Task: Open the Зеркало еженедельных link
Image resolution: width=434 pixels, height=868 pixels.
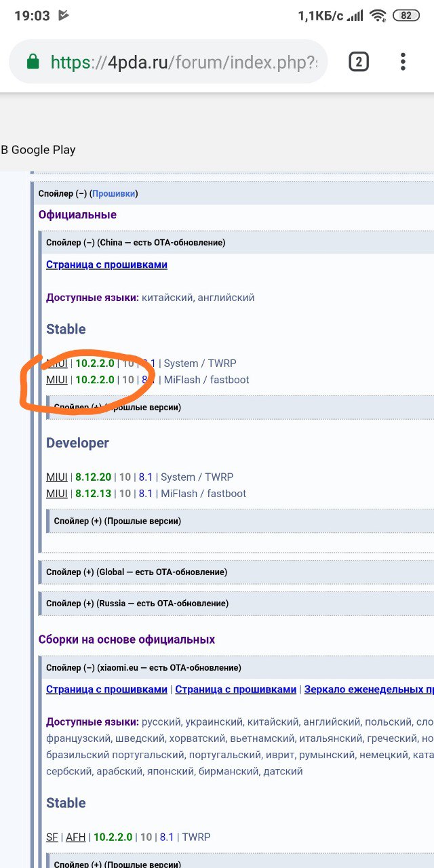Action: [x=369, y=690]
